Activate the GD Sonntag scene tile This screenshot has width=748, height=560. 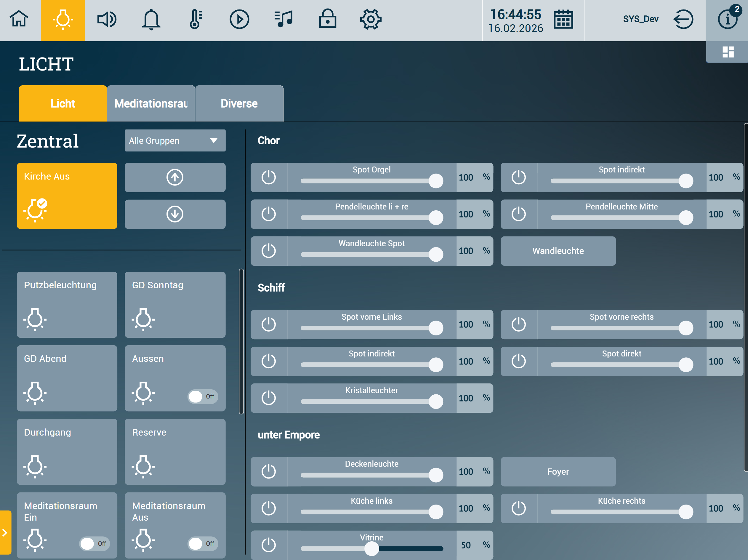[x=175, y=304]
